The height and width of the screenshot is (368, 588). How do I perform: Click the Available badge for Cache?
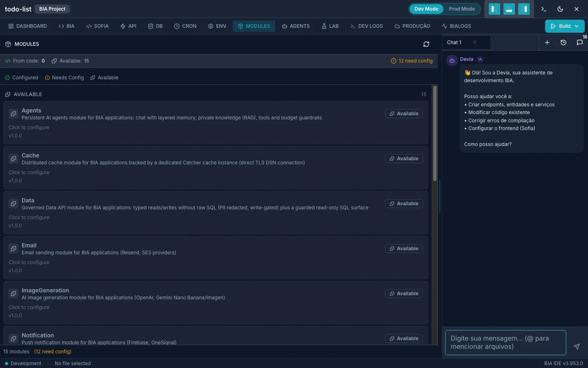click(x=404, y=159)
